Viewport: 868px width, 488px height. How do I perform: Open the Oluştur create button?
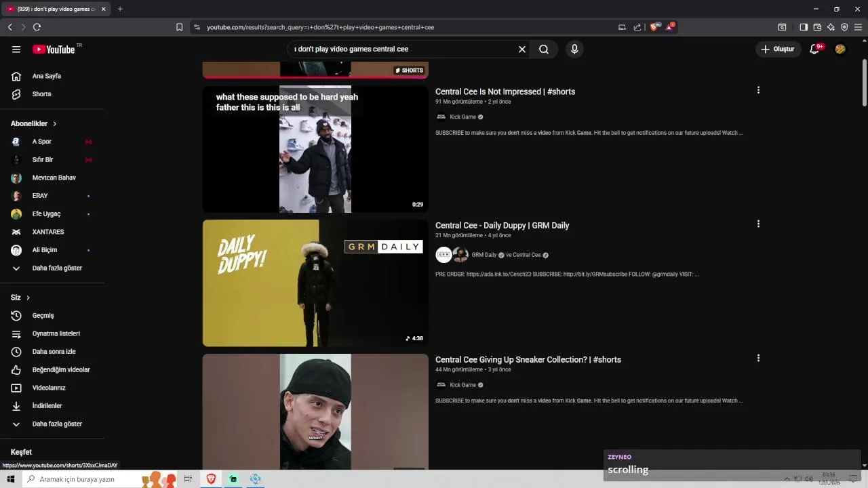tap(777, 49)
